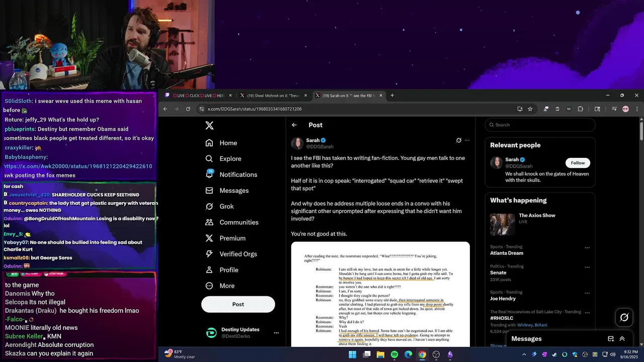
Task: Open Sarah's avatar on the post
Action: [297, 143]
